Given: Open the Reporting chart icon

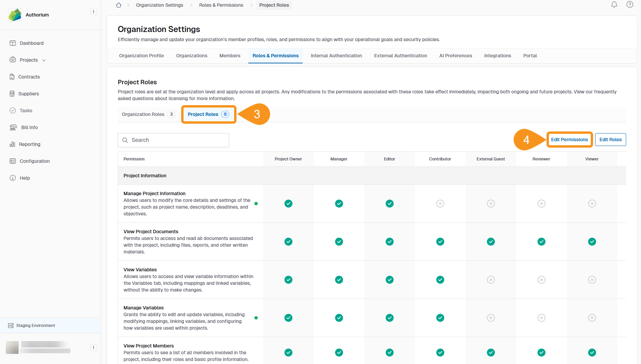Looking at the screenshot, I should (x=12, y=144).
